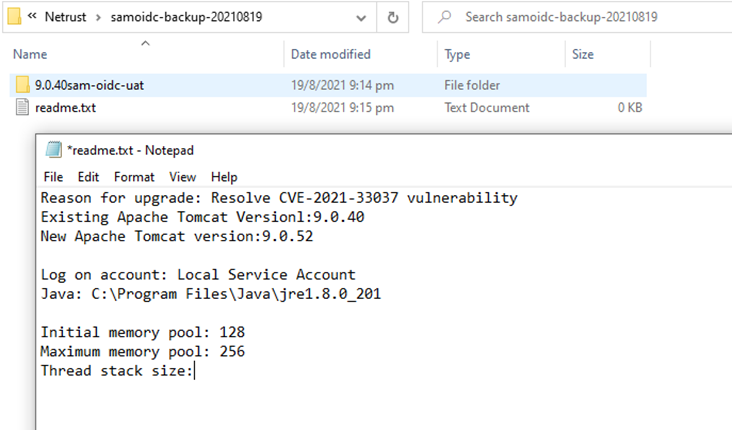Place cursor after Thread stack size:
This screenshot has height=430, width=732.
pyautogui.click(x=194, y=371)
